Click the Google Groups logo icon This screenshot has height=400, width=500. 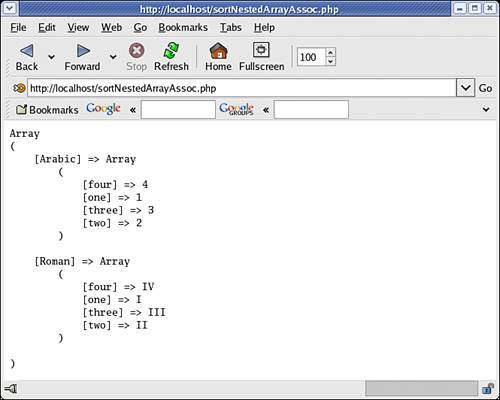[236, 109]
